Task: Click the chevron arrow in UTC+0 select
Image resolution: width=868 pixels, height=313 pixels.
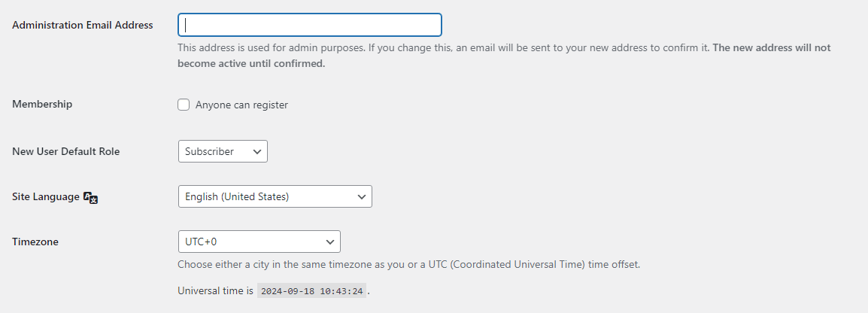Action: 330,242
